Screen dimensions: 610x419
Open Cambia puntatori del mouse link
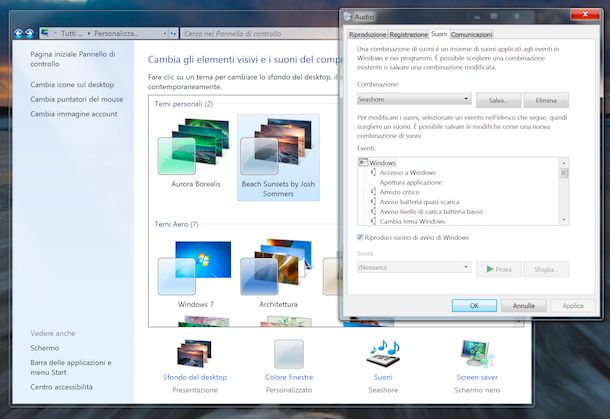click(x=77, y=99)
